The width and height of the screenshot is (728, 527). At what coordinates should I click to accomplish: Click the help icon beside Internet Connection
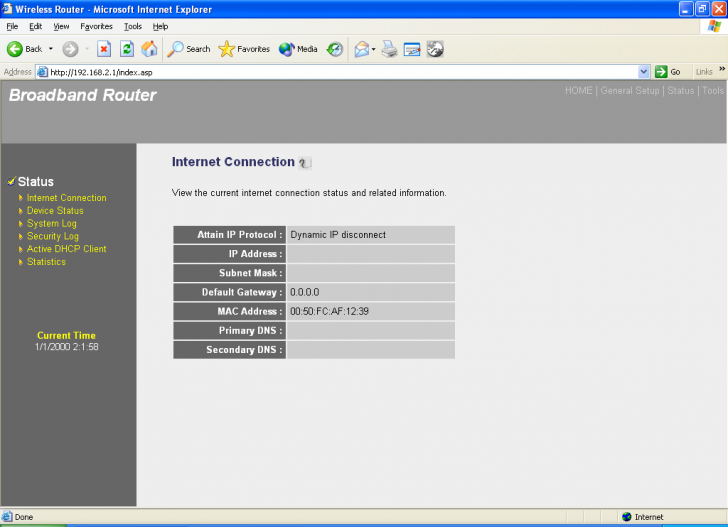(x=305, y=163)
